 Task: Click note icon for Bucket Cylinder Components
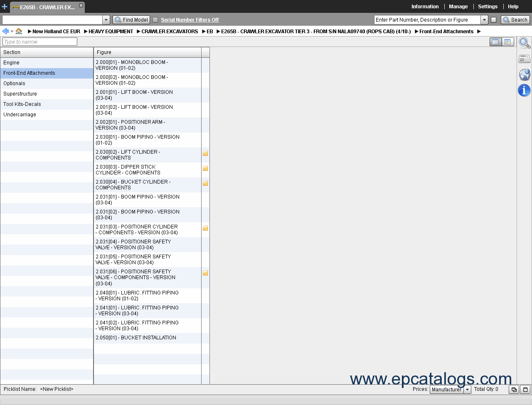coord(205,184)
